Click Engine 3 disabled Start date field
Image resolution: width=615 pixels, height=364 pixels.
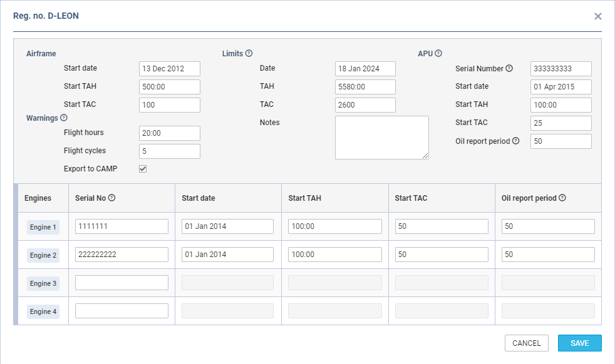227,283
